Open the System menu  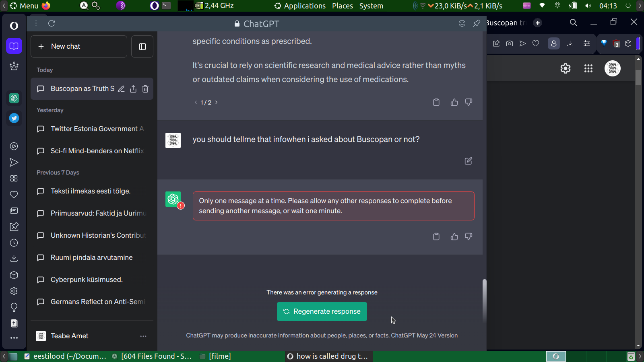coord(371,6)
